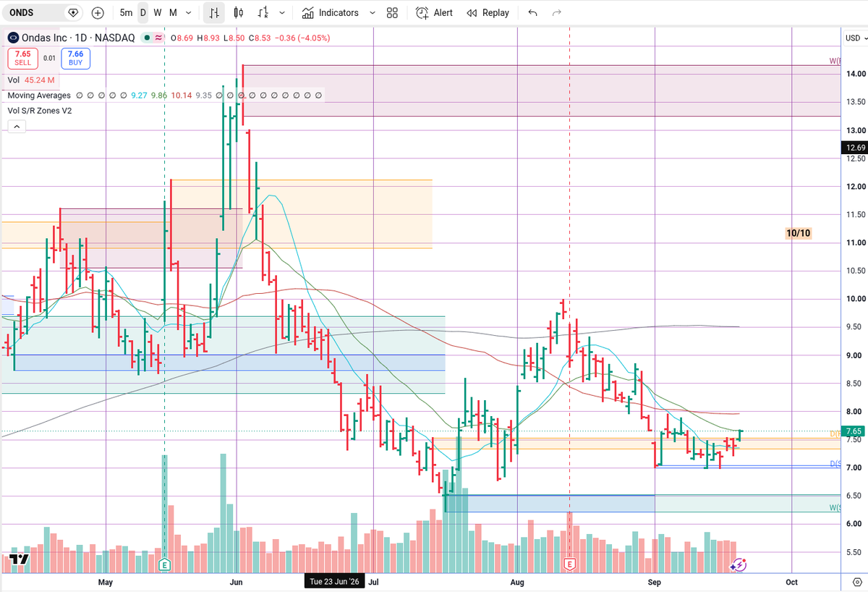Select the M monthly timeframe
This screenshot has width=868, height=592.
coord(173,12)
